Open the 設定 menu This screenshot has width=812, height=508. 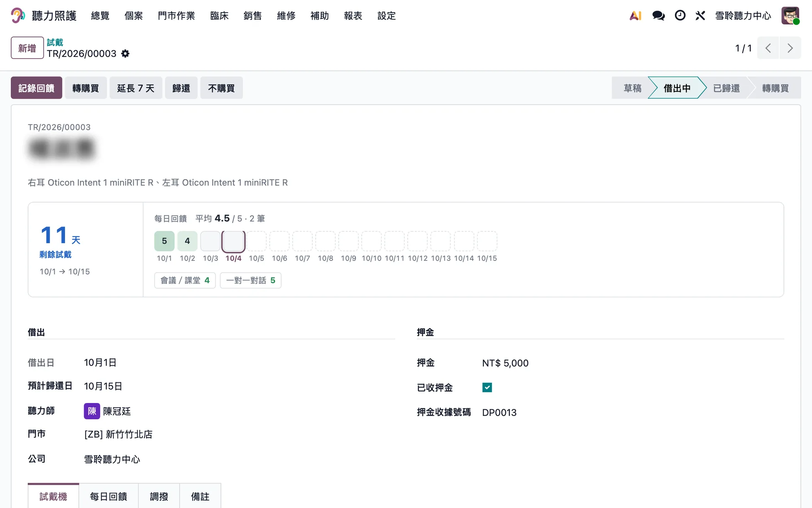click(x=387, y=16)
